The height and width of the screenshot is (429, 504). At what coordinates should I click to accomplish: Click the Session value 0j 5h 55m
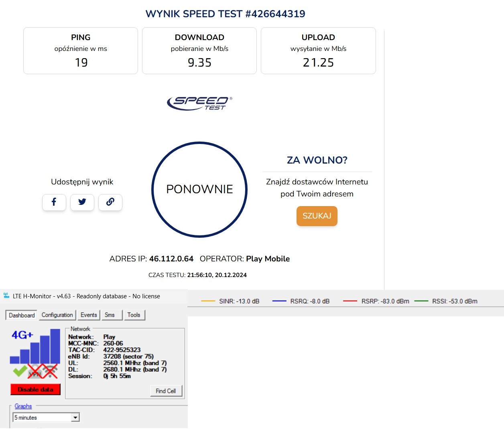click(x=117, y=376)
